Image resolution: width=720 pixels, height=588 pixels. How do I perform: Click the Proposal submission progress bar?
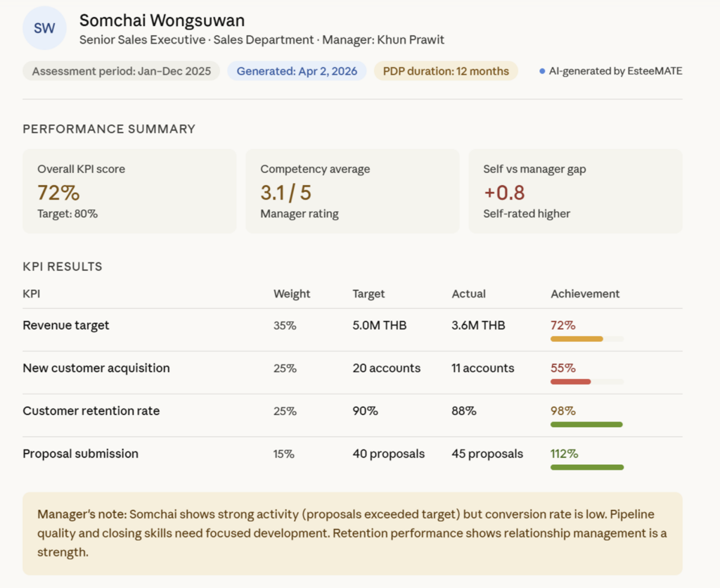point(586,467)
